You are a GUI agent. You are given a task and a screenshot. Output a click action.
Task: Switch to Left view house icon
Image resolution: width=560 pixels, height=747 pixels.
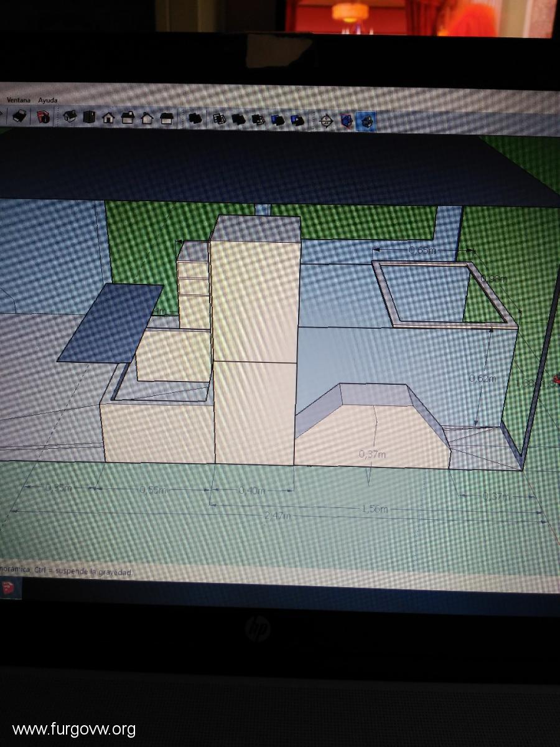click(x=167, y=118)
